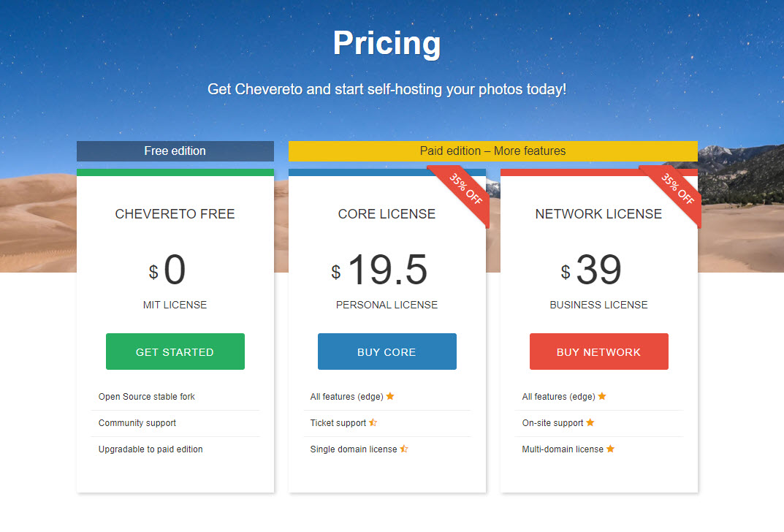Click the star beside Network All features

click(x=602, y=396)
